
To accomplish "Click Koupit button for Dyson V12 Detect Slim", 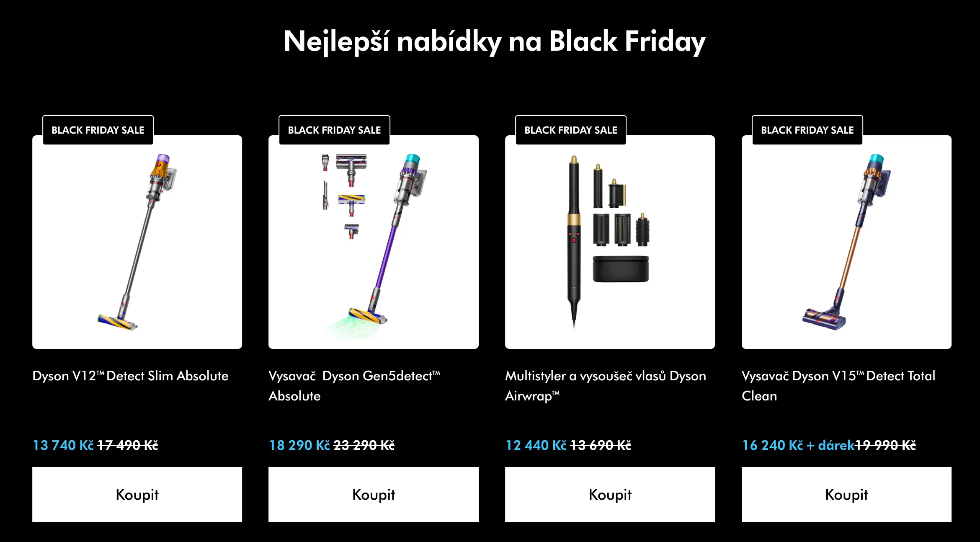I will click(x=137, y=494).
